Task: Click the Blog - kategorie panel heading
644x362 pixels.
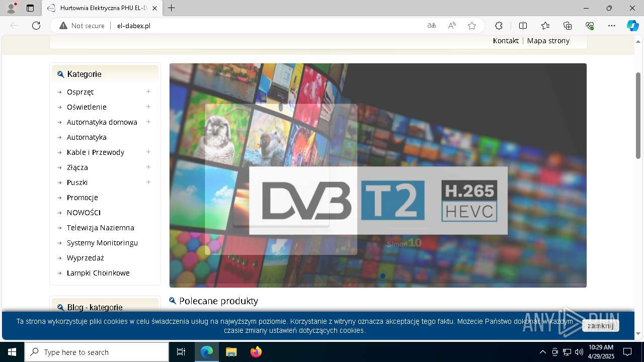Action: coord(95,307)
